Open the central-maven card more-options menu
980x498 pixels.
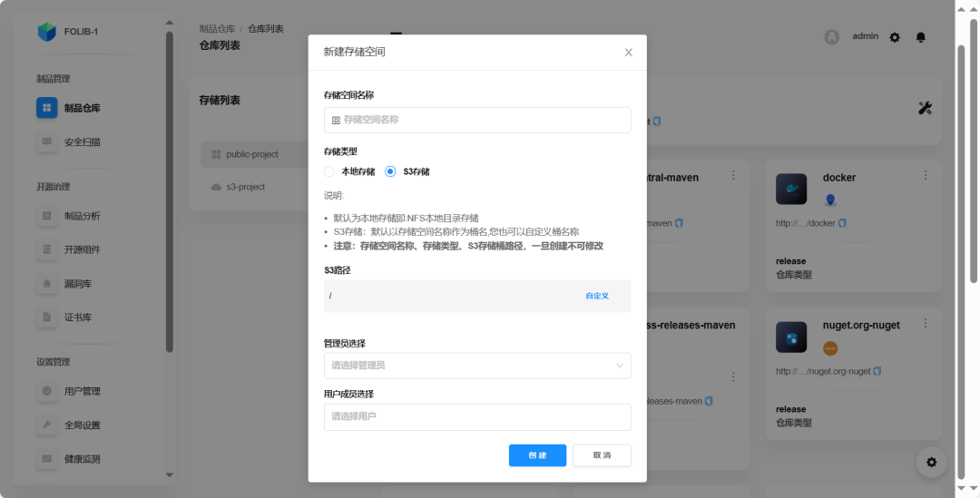734,176
